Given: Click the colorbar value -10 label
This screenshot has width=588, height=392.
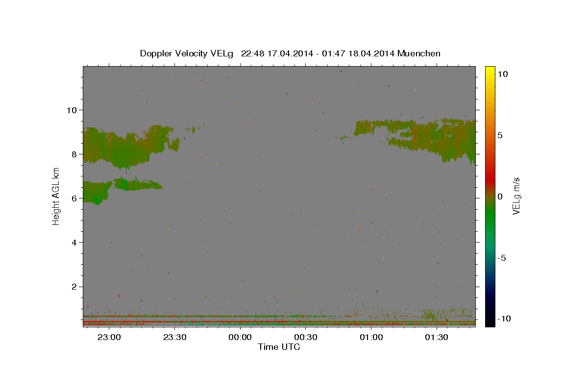Looking at the screenshot, I should 504,319.
